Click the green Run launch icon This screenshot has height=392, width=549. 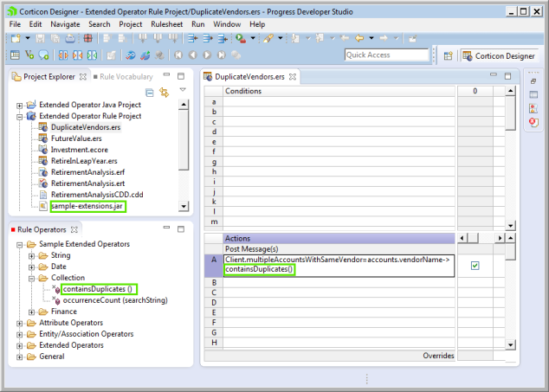241,38
